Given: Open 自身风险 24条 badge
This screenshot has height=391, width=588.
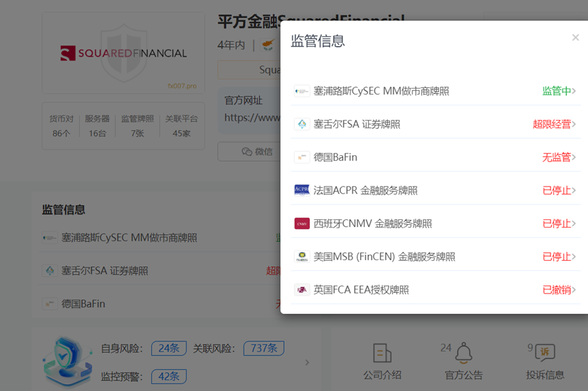Looking at the screenshot, I should pyautogui.click(x=169, y=348).
